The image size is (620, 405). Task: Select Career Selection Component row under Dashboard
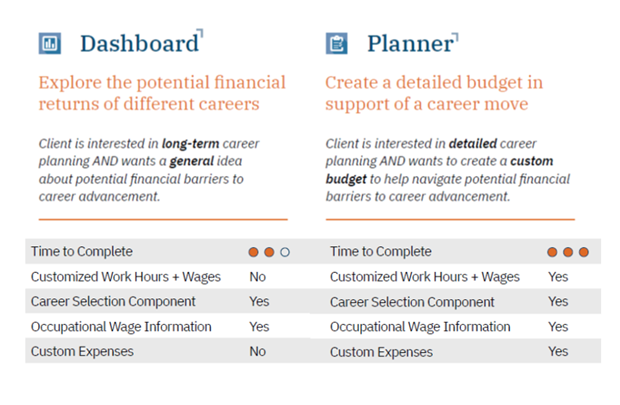click(x=113, y=301)
